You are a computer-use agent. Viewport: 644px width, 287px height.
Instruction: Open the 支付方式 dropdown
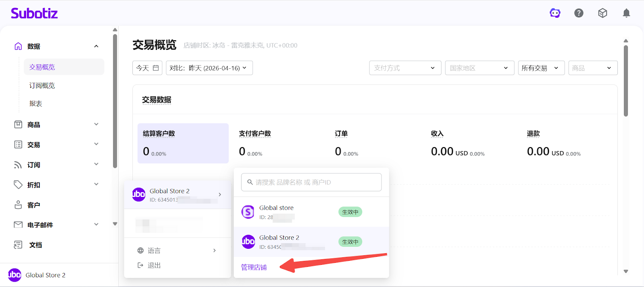(405, 68)
